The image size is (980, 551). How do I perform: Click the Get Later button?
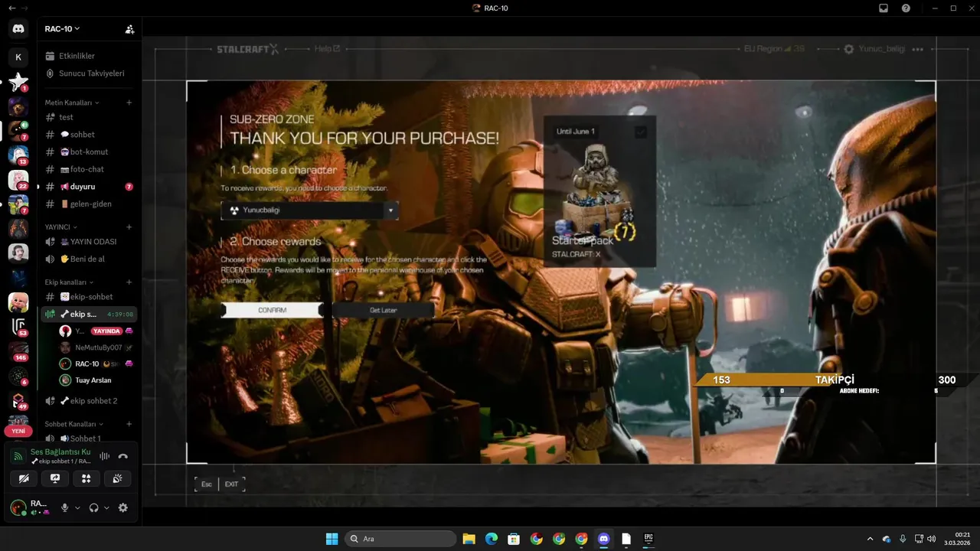tap(383, 310)
